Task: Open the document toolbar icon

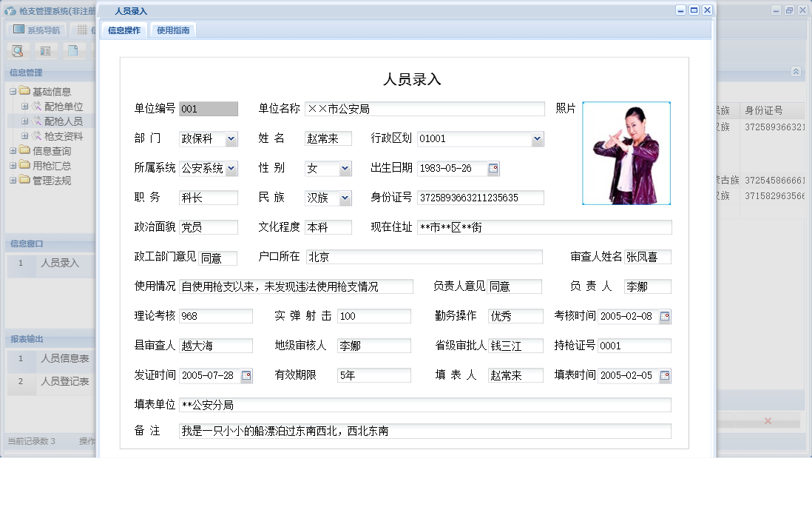Action: (x=72, y=50)
